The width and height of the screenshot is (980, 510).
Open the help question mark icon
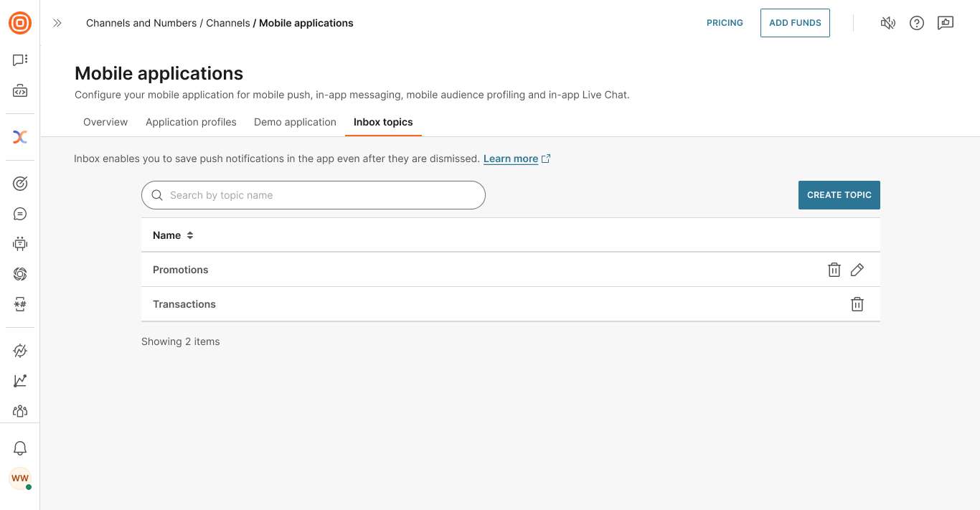(x=916, y=23)
